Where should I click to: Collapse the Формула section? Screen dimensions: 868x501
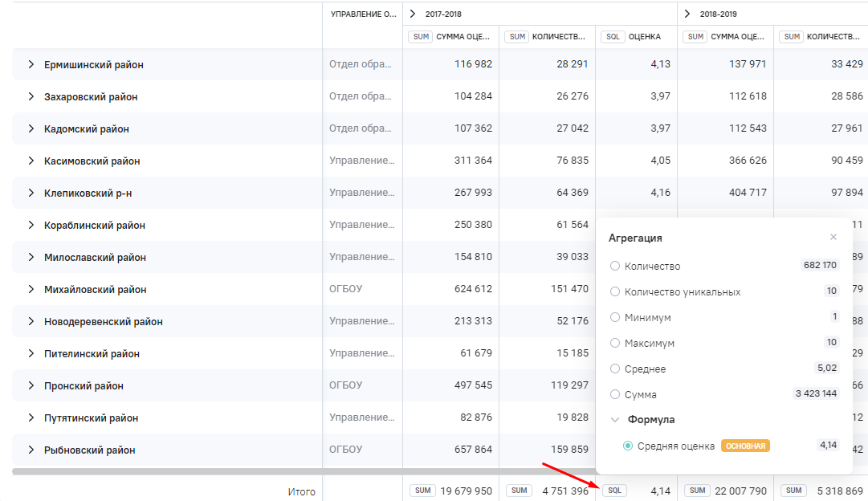(x=615, y=419)
